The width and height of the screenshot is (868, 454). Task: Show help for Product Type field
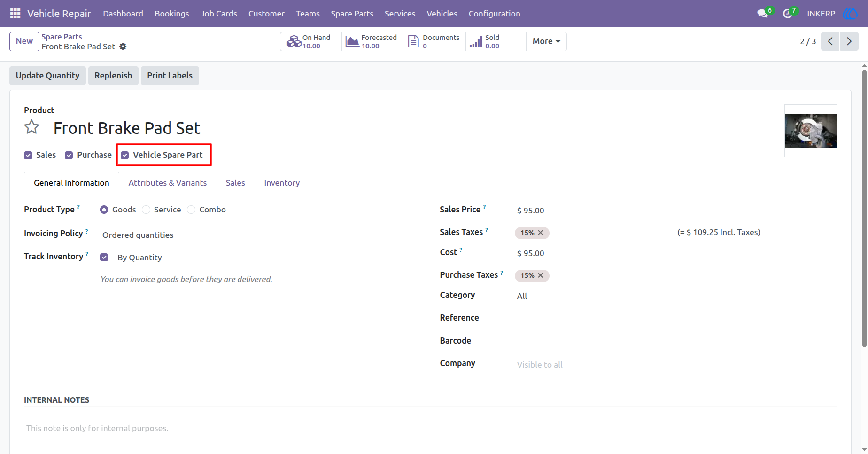pos(78,207)
